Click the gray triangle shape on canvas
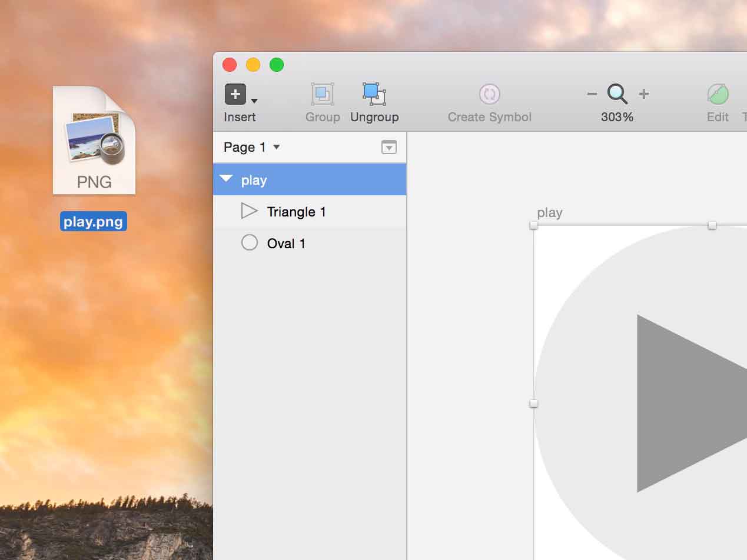The image size is (747, 560). (x=692, y=404)
